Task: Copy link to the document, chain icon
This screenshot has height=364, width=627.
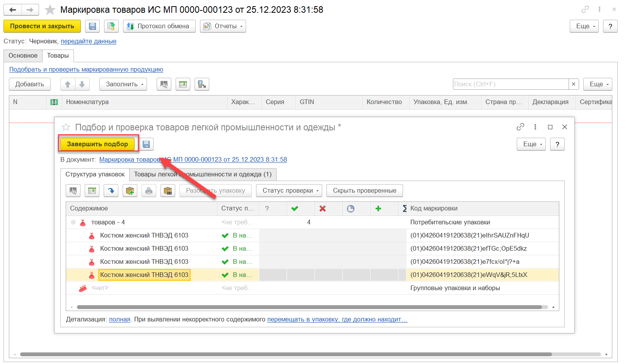Action: tap(585, 9)
